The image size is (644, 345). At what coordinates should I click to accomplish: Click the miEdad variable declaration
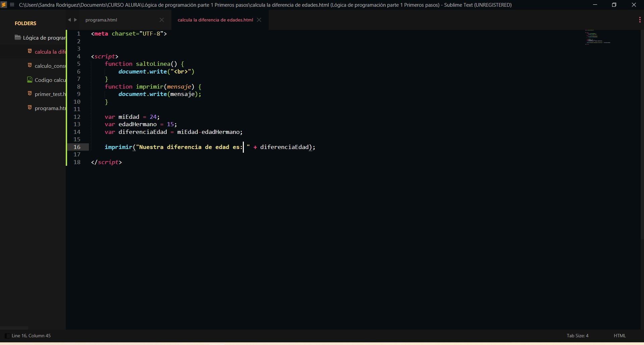(x=129, y=117)
